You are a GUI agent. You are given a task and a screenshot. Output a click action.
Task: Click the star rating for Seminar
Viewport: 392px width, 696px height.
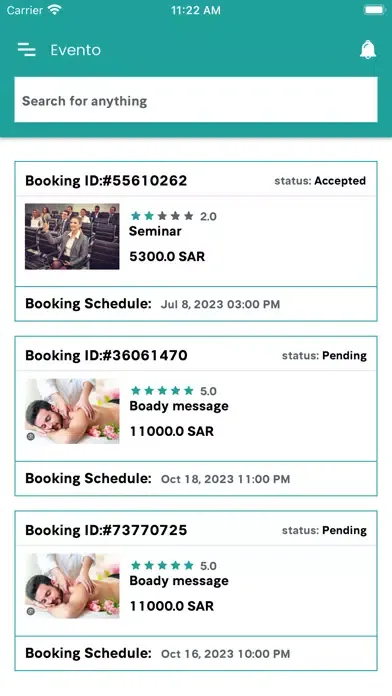pos(174,216)
